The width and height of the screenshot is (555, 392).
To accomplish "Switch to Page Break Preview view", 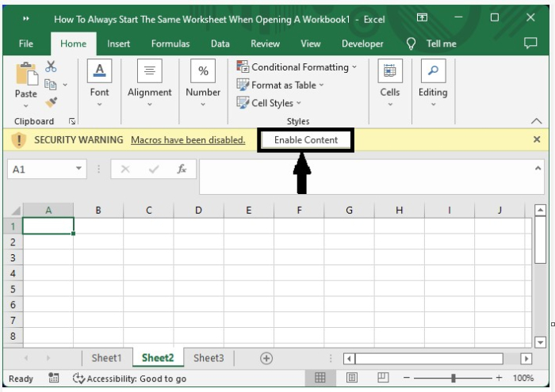I will click(382, 378).
